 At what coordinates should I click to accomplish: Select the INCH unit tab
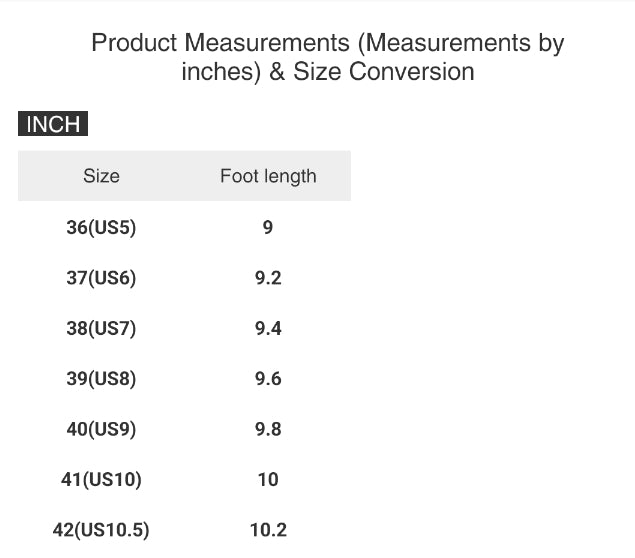tap(53, 125)
